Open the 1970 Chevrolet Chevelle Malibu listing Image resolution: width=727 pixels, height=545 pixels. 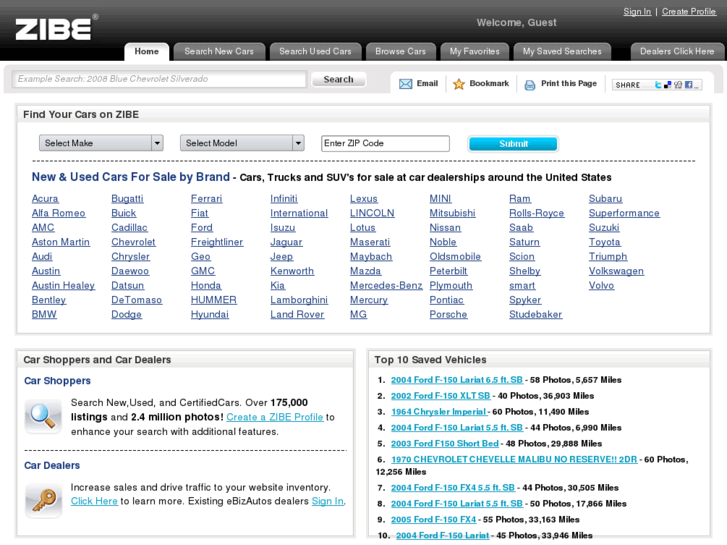coord(514,459)
